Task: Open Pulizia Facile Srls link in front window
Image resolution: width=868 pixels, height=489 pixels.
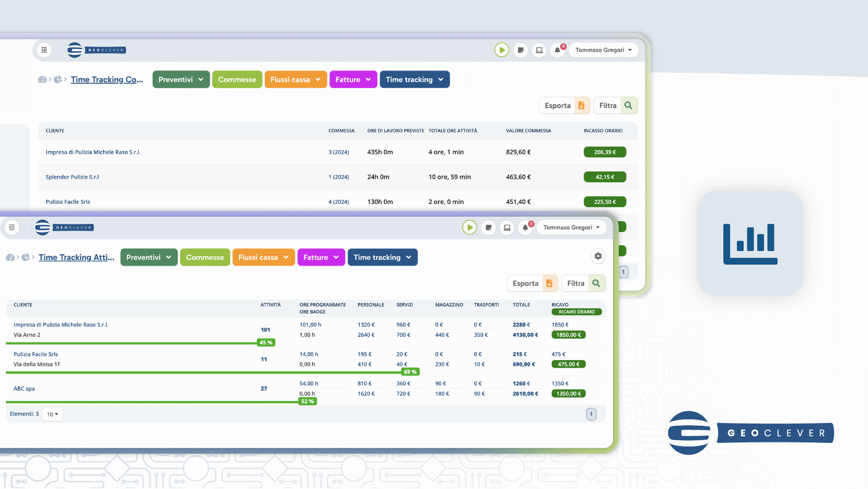Action: [x=36, y=354]
